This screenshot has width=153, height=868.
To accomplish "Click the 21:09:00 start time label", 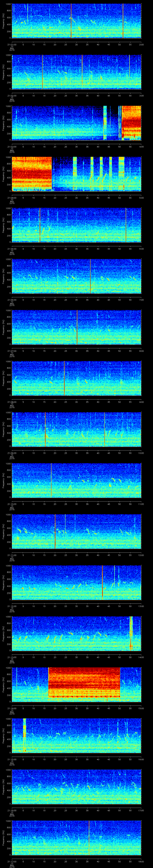I will (x=12, y=453).
